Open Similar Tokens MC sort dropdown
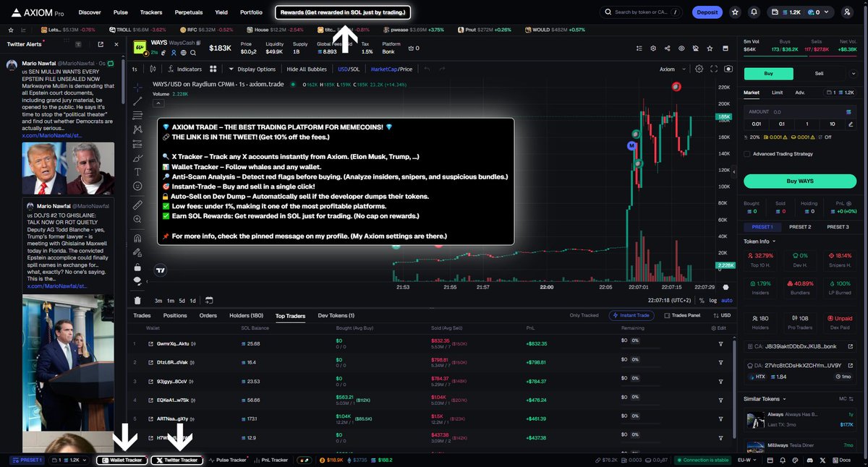 [846, 399]
